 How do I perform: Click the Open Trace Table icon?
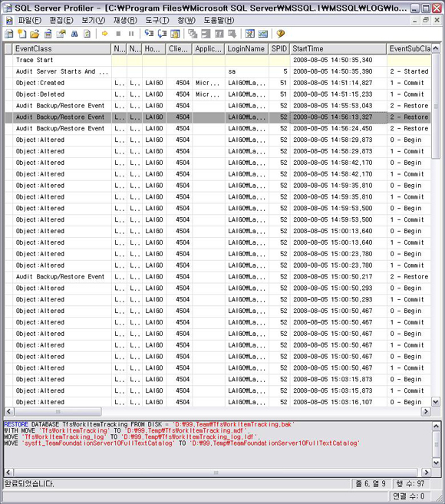point(48,34)
